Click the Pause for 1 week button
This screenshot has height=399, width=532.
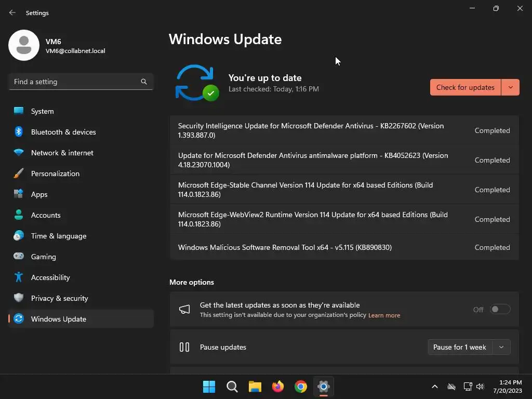tap(460, 347)
